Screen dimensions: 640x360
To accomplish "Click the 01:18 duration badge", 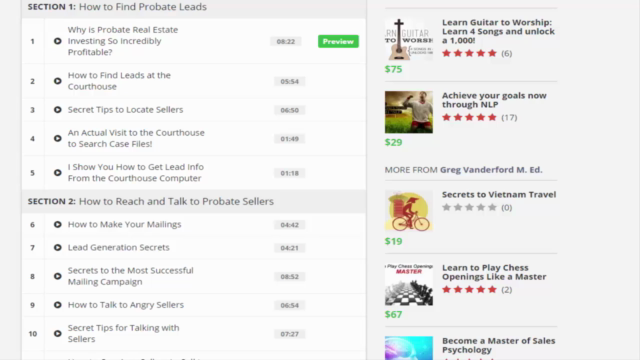I will click(289, 173).
